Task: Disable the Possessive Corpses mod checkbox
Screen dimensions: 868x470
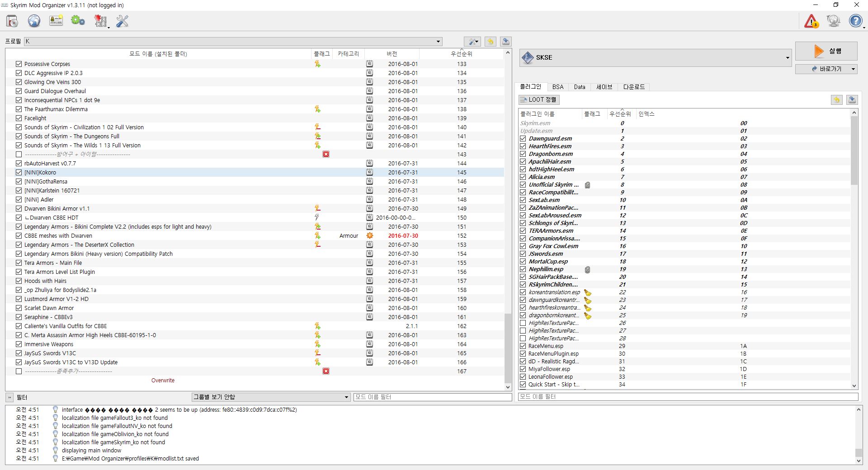Action: coord(19,64)
